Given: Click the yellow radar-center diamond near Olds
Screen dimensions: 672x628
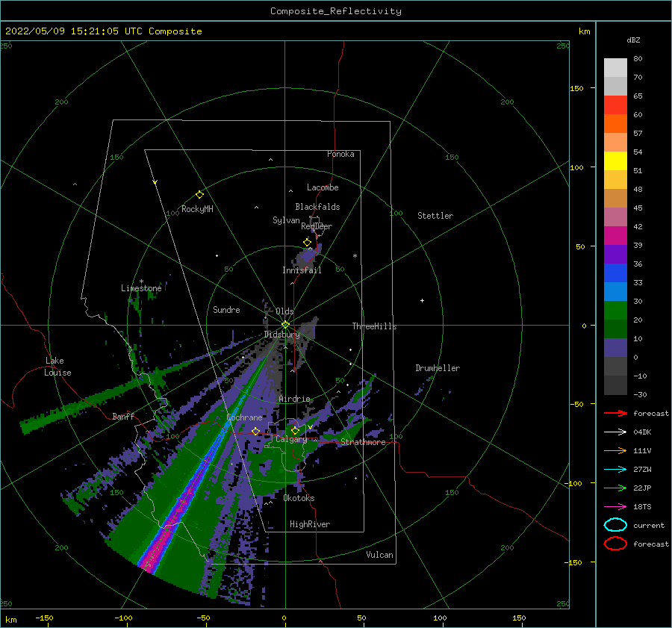Looking at the screenshot, I should coord(285,325).
